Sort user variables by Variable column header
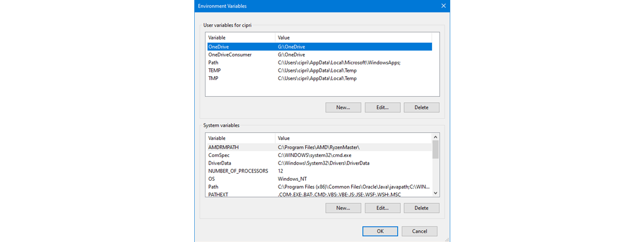 [x=240, y=38]
